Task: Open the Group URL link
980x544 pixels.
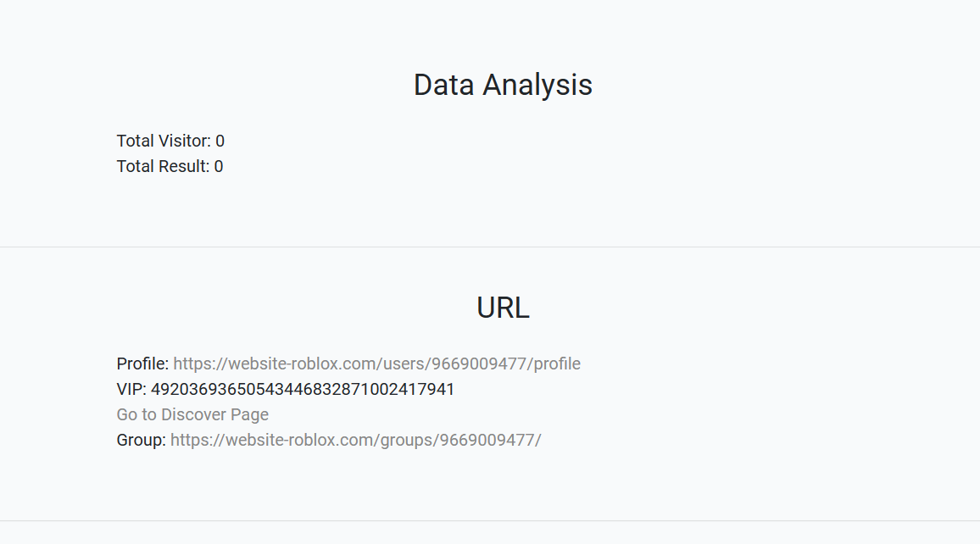Action: (x=355, y=440)
